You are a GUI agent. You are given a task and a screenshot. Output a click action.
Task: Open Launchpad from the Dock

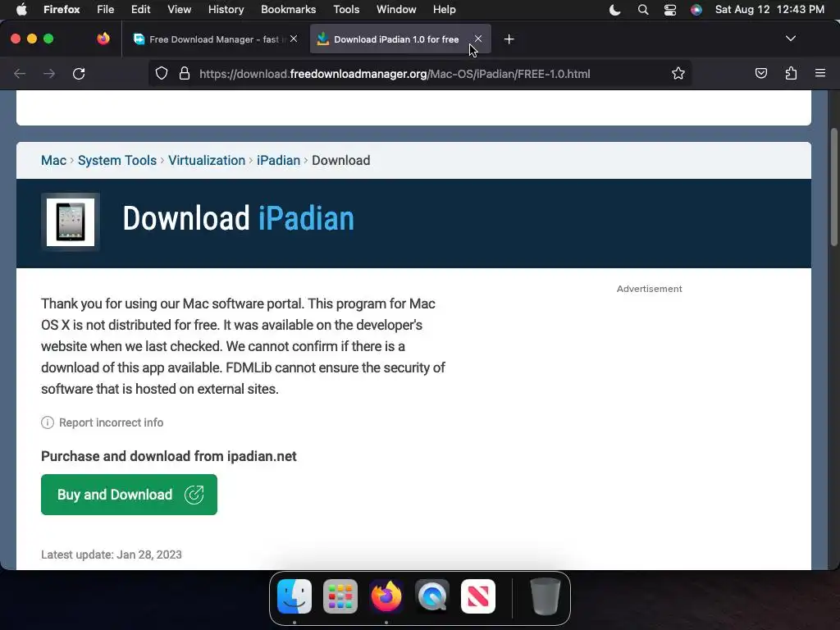[340, 596]
